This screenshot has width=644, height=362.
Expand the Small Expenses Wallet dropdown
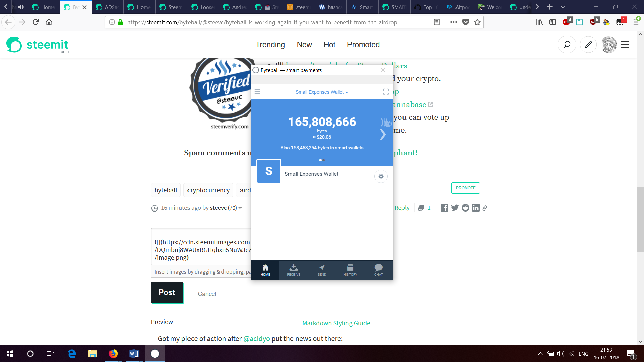322,92
